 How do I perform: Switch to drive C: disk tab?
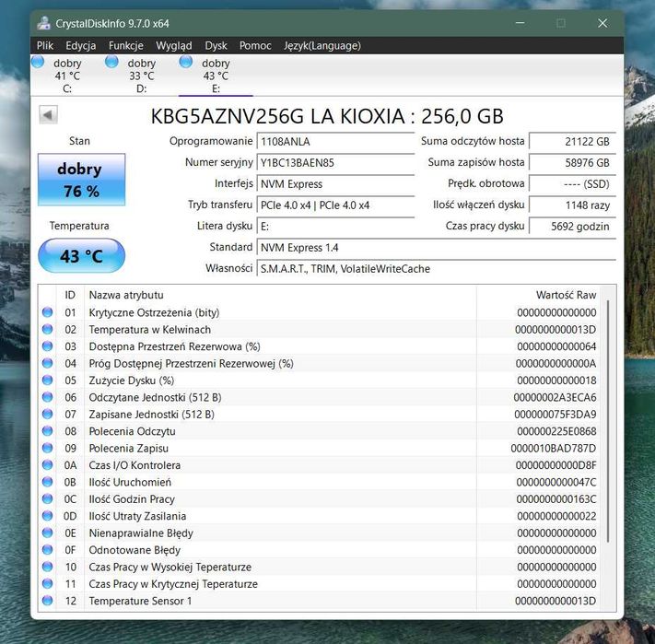click(67, 76)
